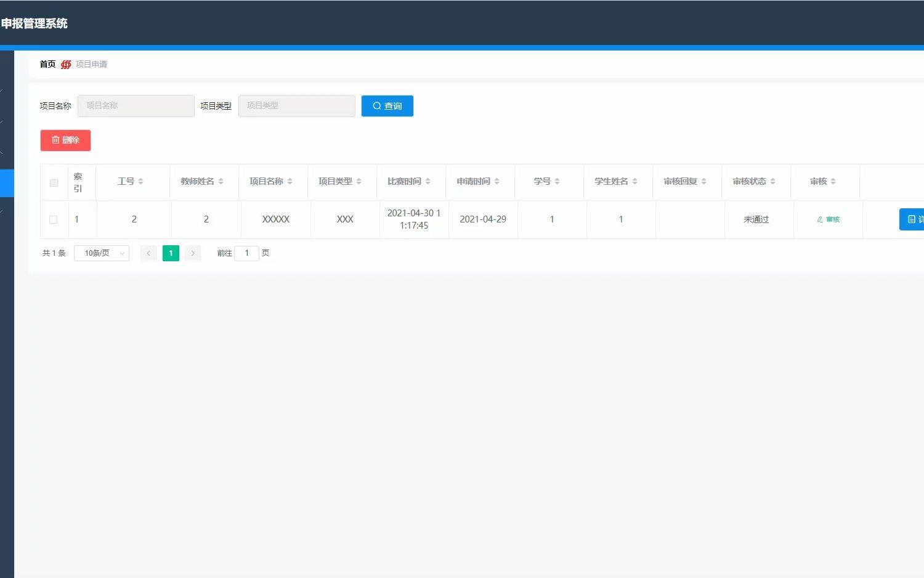Viewport: 924px width, 578px height.
Task: Select page 1 in pagination
Action: [171, 253]
